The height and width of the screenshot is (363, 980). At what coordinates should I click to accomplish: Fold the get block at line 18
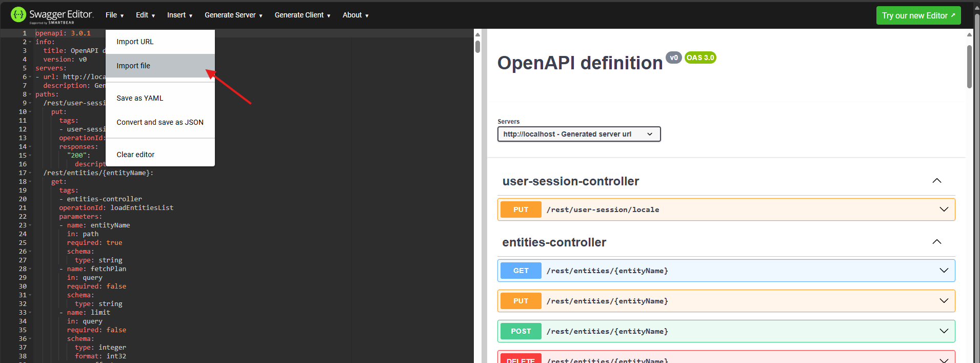[x=30, y=182]
